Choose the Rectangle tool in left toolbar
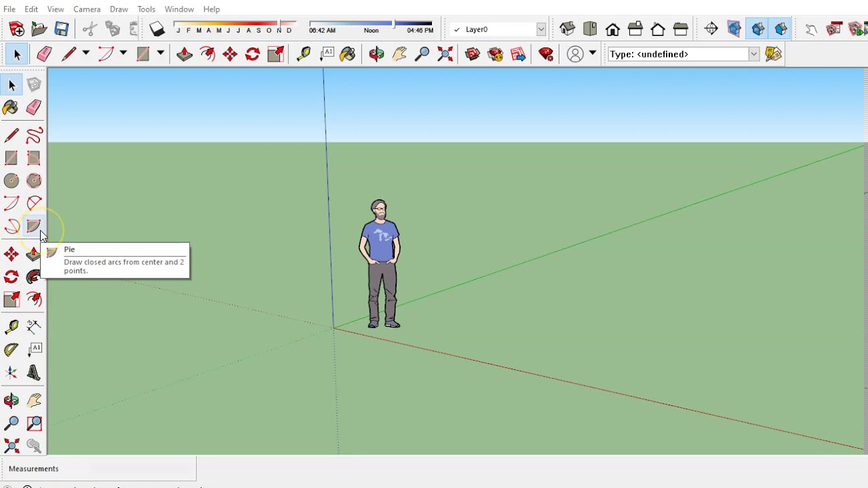The width and height of the screenshot is (868, 488). [12, 158]
